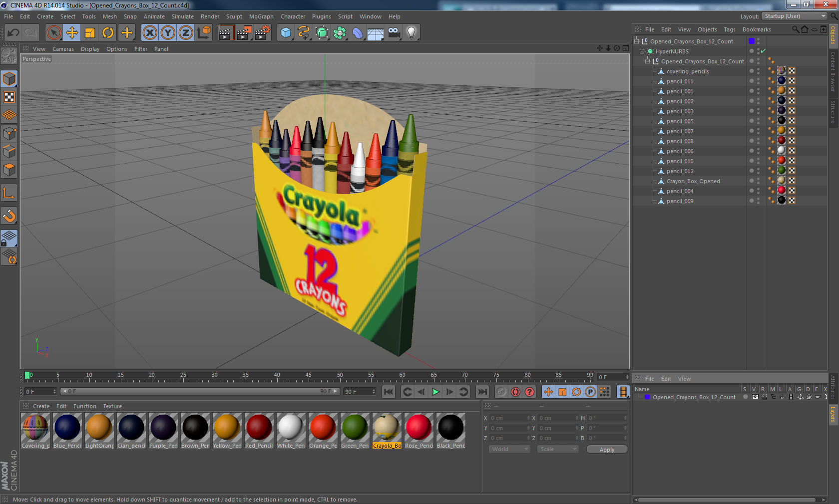The image size is (839, 504).
Task: Switch to Edges mode
Action: point(9,152)
